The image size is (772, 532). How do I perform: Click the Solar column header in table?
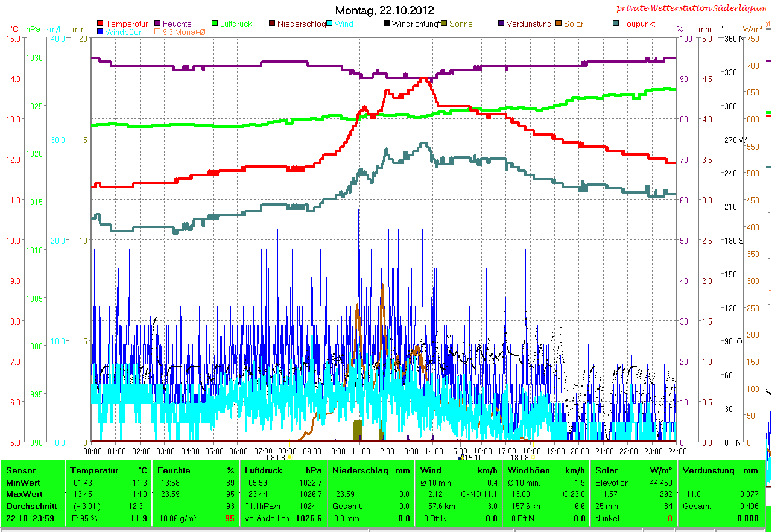606,470
